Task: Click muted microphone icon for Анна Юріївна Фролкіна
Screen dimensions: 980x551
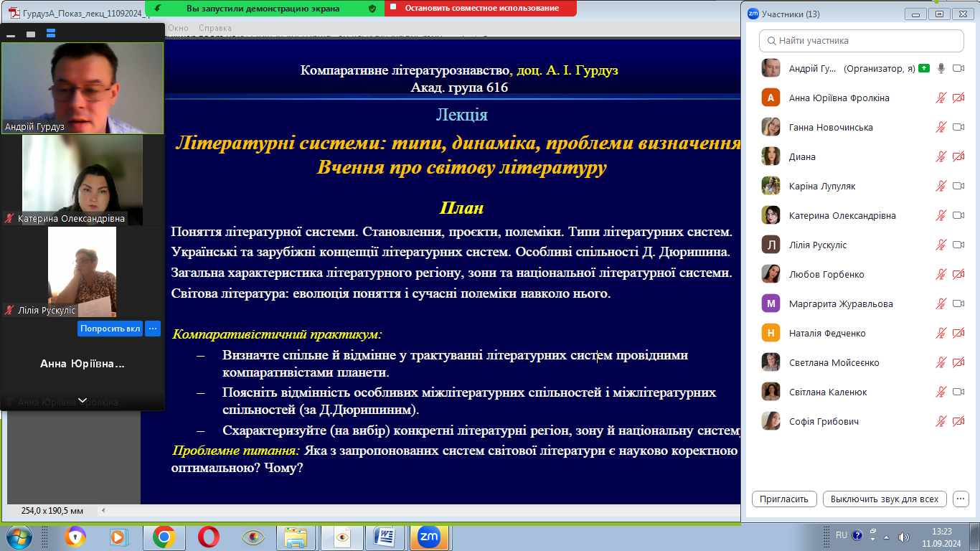Action: click(x=941, y=98)
